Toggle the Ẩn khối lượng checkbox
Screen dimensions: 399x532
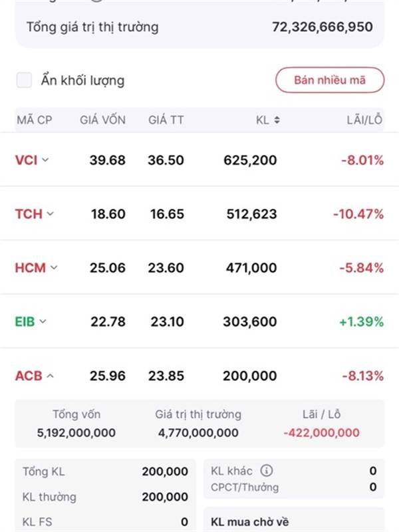pos(25,80)
